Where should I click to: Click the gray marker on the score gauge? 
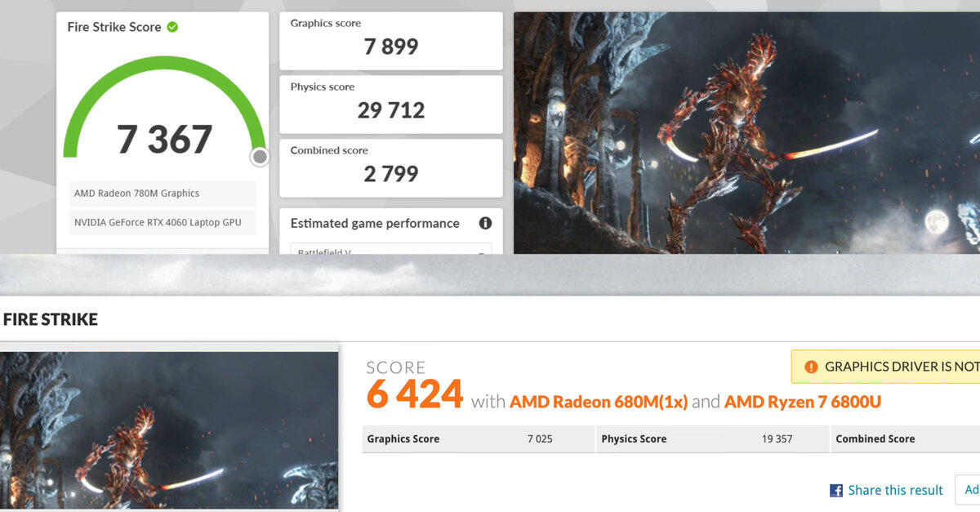260,157
